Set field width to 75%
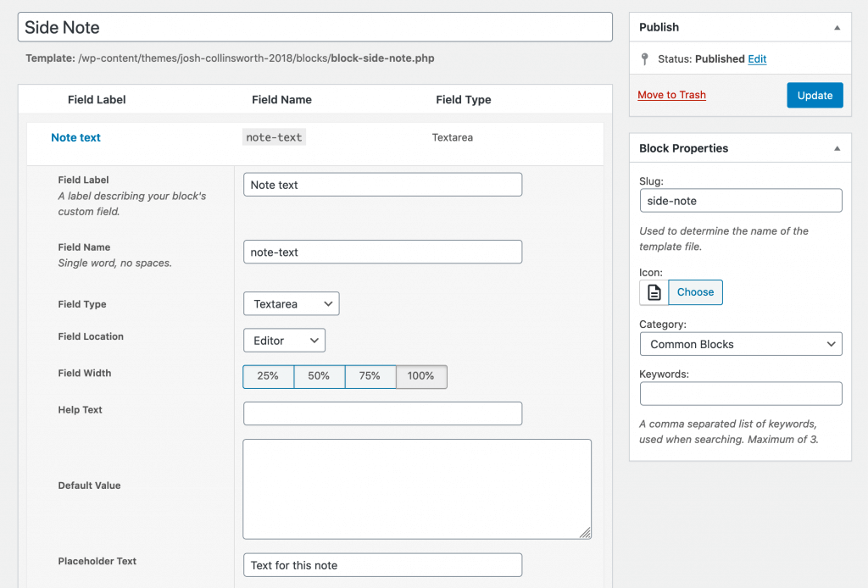Screen dimensions: 868x588 [x=370, y=376]
